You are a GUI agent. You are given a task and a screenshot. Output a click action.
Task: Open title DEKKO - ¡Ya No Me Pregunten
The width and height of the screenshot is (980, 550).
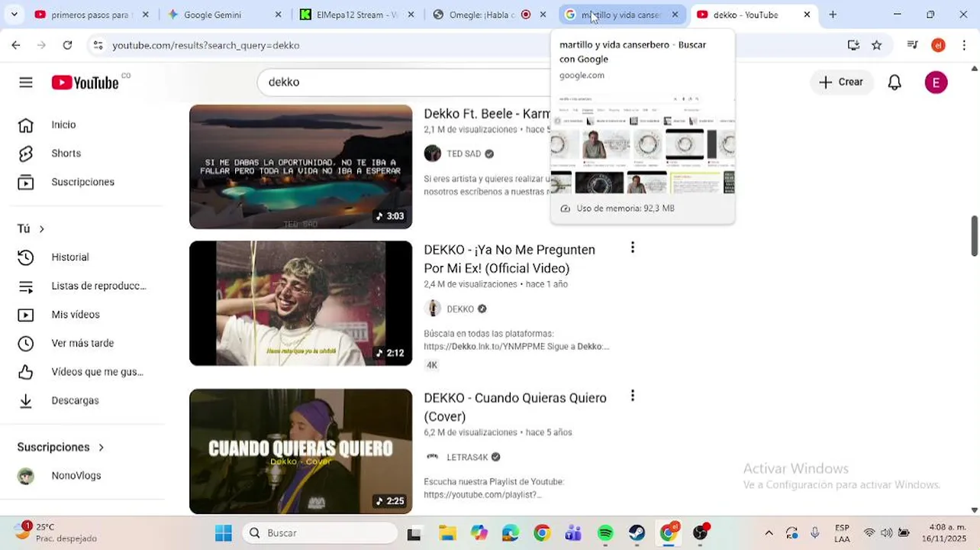509,259
